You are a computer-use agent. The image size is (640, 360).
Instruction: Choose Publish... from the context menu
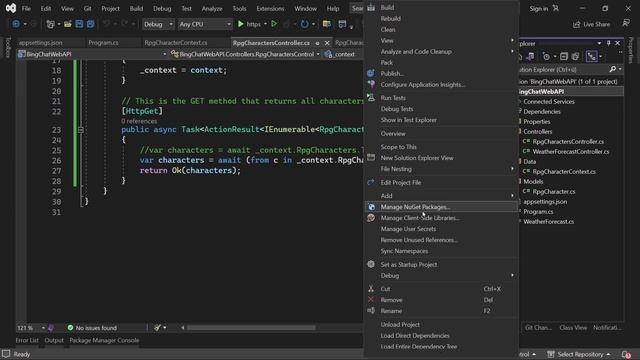pos(441,73)
